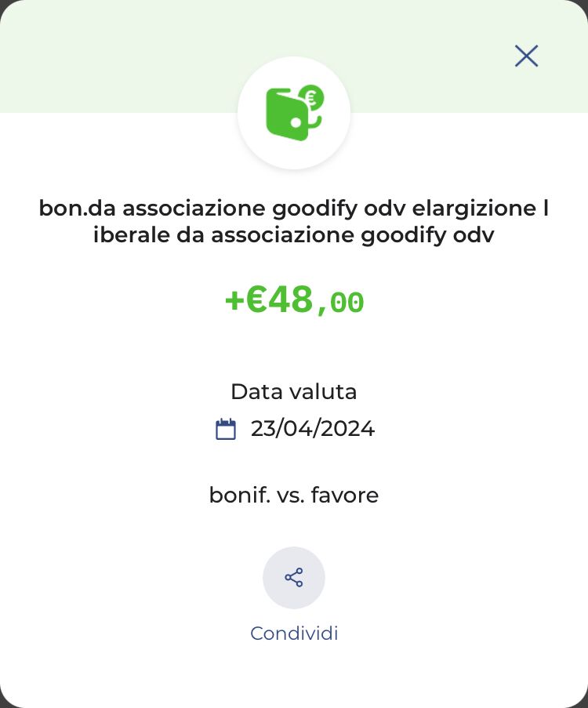Viewport: 588px width, 708px height.
Task: Tap the Condividi label
Action: [x=294, y=634]
